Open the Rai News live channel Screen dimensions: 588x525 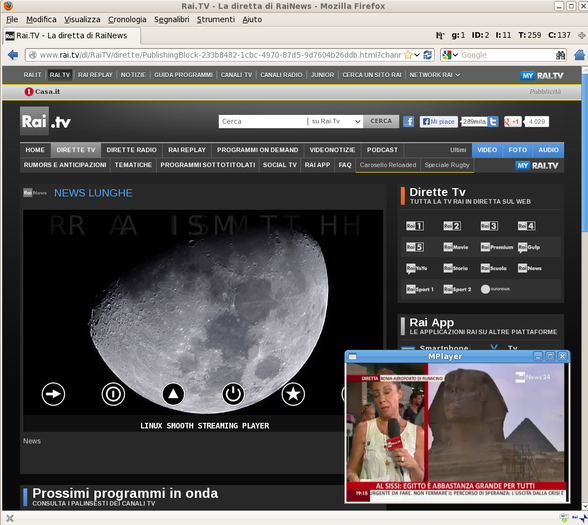[530, 268]
